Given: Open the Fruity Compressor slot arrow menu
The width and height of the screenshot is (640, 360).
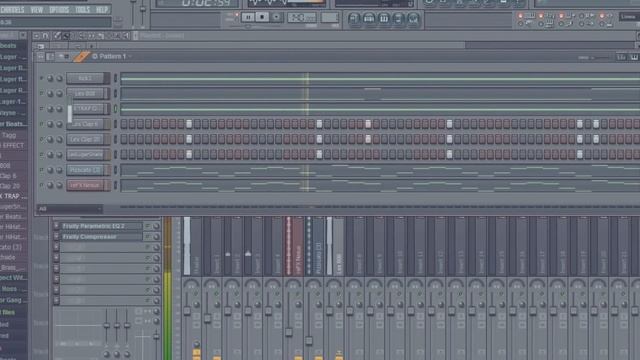Looking at the screenshot, I should 56,237.
